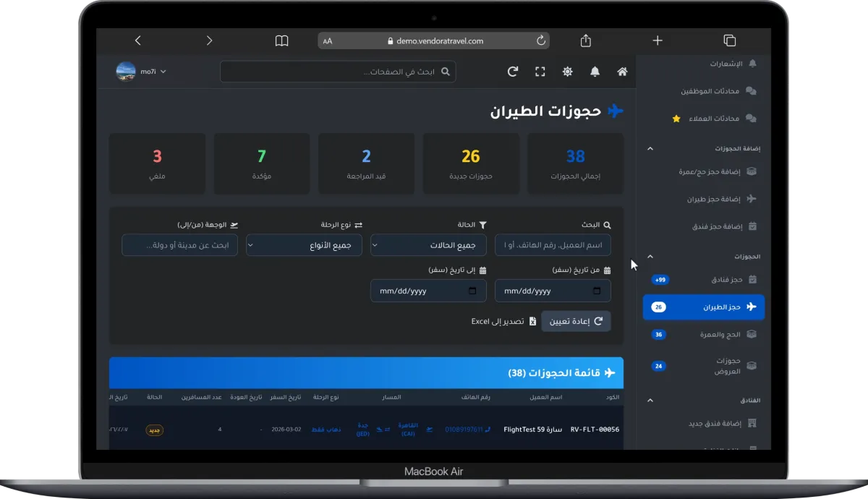Click the إلى تاريخ (سفر) date field
Image resolution: width=868 pixels, height=499 pixels.
(428, 291)
